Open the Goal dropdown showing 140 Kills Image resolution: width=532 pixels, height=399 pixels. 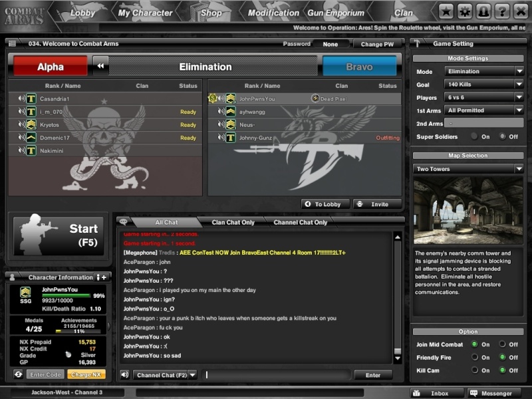[x=484, y=84]
